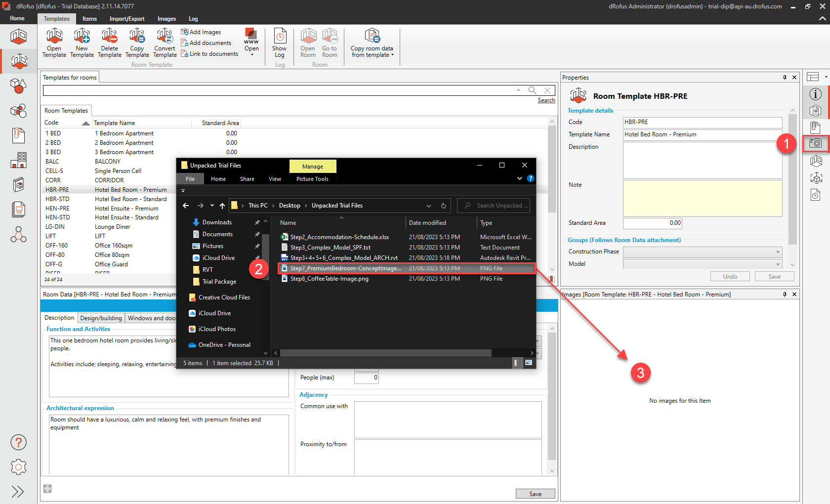This screenshot has height=504, width=830.
Task: Click the help question mark in sidebar
Action: pyautogui.click(x=18, y=442)
